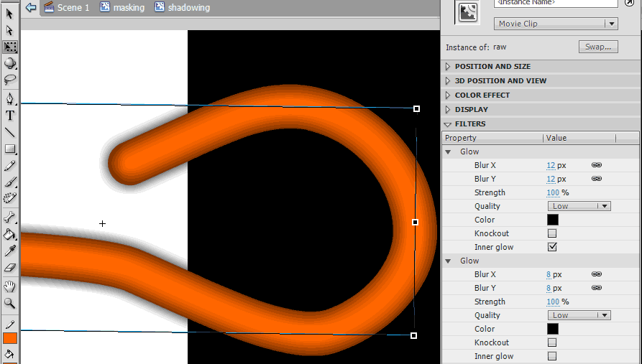Select the Rectangle tool
642x364 pixels.
point(10,149)
